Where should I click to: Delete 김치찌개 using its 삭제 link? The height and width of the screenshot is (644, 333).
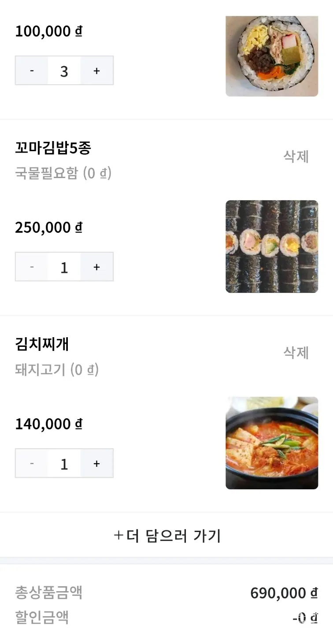point(296,352)
